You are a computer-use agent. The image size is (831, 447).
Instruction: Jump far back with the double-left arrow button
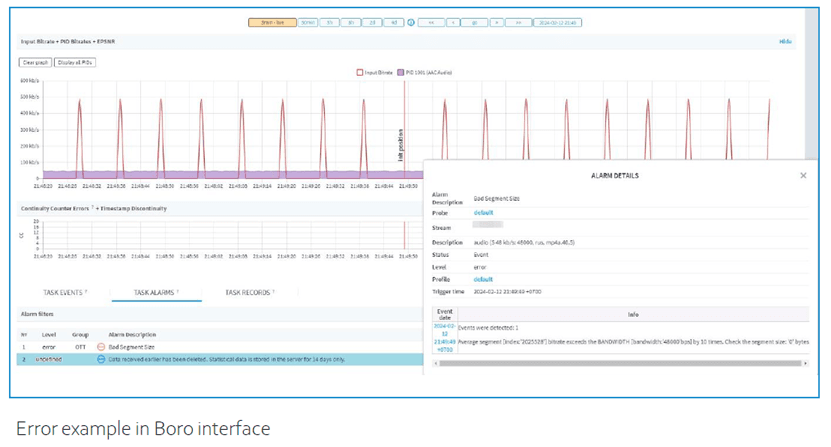[430, 22]
